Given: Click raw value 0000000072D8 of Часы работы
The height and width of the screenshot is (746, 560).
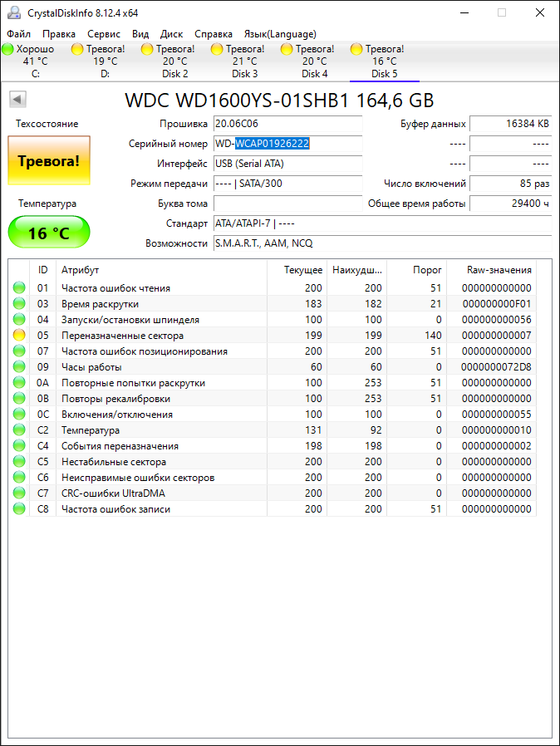Looking at the screenshot, I should point(496,367).
